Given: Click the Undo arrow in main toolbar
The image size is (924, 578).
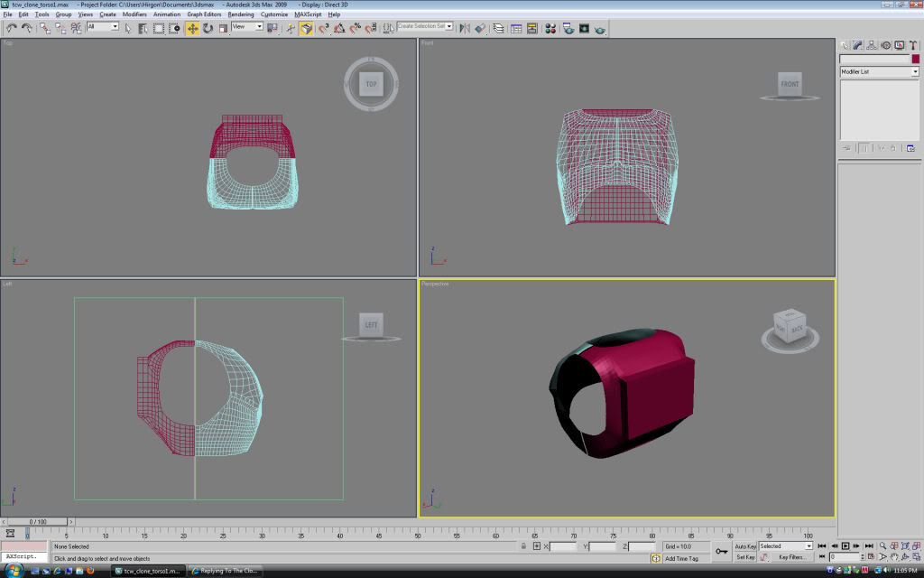Looking at the screenshot, I should coord(12,28).
